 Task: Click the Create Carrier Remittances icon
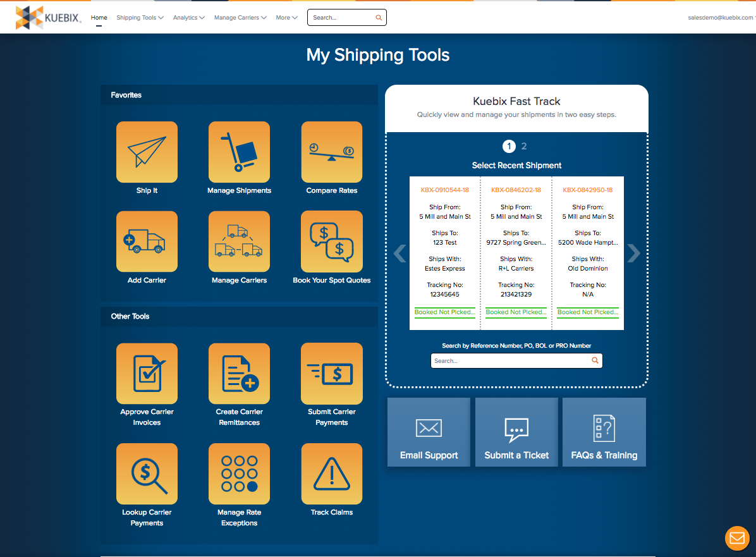[x=239, y=374]
